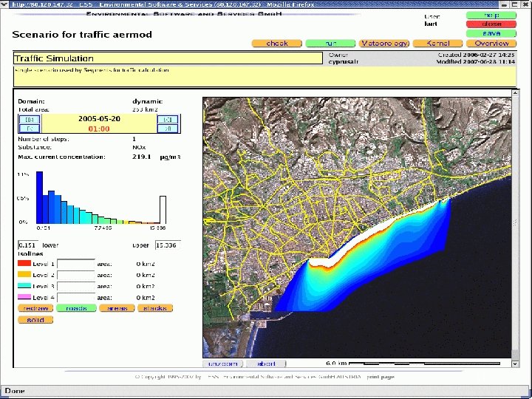Step forward one time step
The image size is (532, 399).
click(168, 129)
